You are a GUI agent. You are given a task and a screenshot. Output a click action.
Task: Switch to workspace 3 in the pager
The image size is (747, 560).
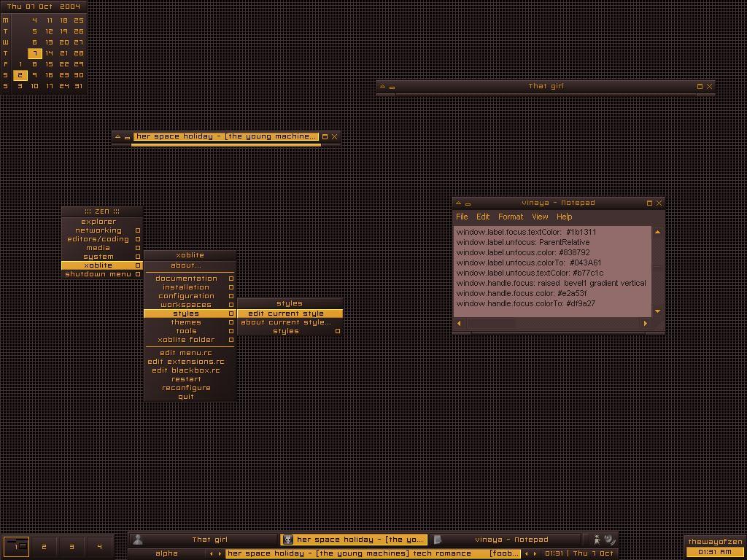pyautogui.click(x=72, y=547)
